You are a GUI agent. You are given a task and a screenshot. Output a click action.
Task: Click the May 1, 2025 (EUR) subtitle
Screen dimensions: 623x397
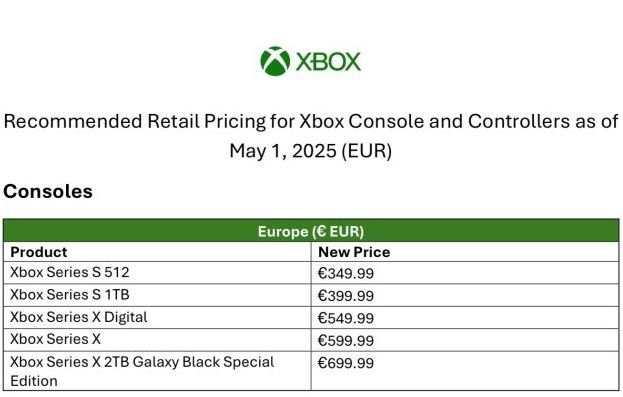point(311,151)
